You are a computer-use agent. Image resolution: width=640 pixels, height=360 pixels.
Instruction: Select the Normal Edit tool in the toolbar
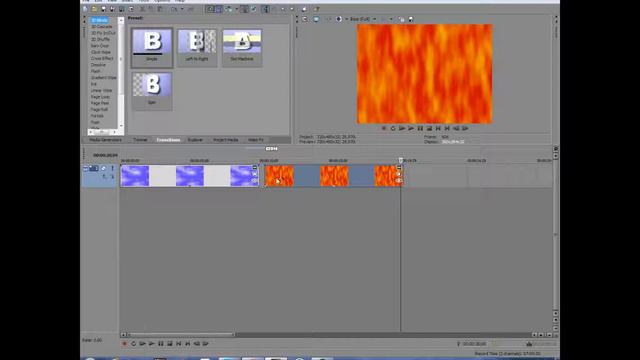[x=265, y=9]
